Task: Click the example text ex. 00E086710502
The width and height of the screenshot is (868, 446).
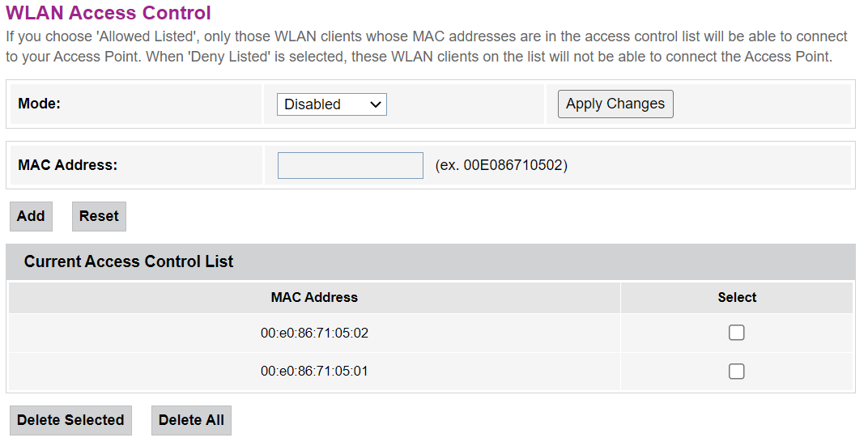Action: pos(501,165)
